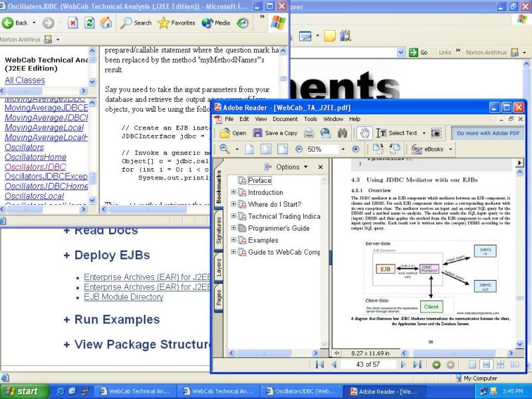The height and width of the screenshot is (399, 532).
Task: Switch to Continuous Facing layout
Action: coord(501,364)
